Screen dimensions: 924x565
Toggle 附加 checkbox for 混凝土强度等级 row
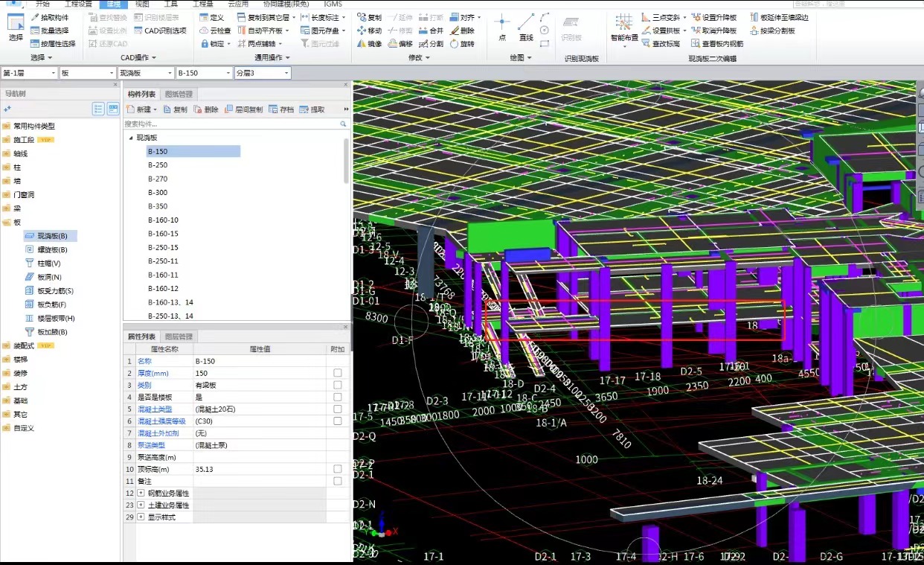338,421
